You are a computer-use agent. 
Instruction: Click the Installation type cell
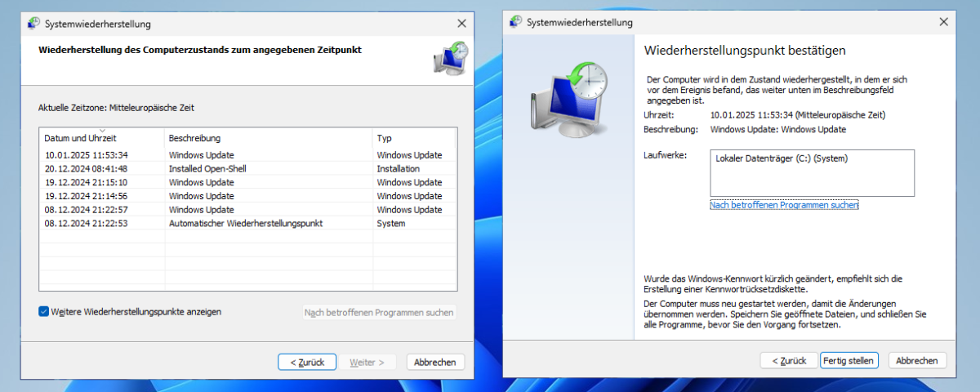(x=399, y=168)
